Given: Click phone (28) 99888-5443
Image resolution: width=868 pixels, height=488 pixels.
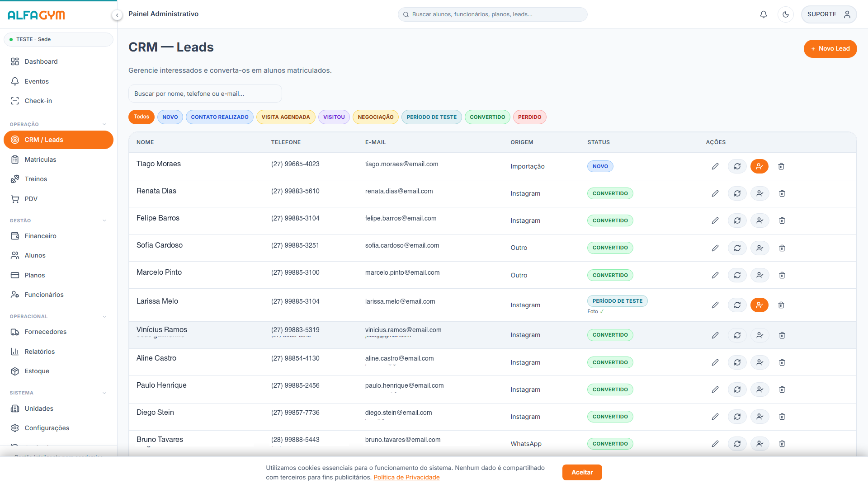Looking at the screenshot, I should point(295,440).
